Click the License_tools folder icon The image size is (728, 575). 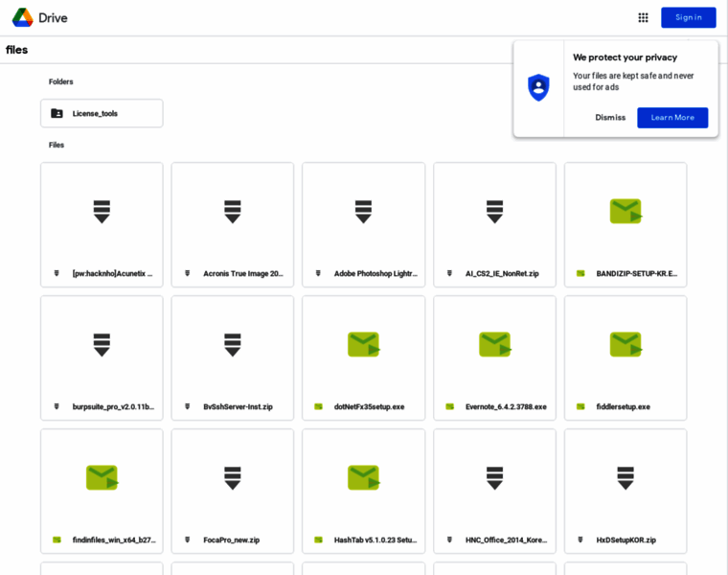click(57, 113)
